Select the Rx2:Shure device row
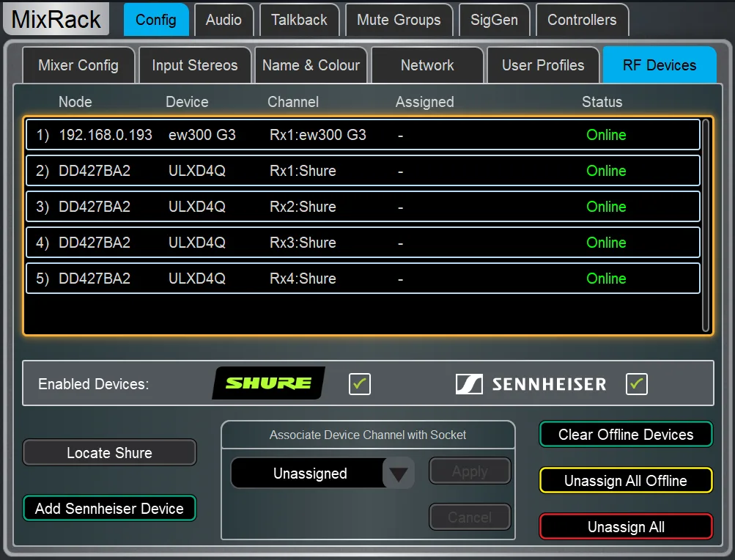 pos(363,207)
